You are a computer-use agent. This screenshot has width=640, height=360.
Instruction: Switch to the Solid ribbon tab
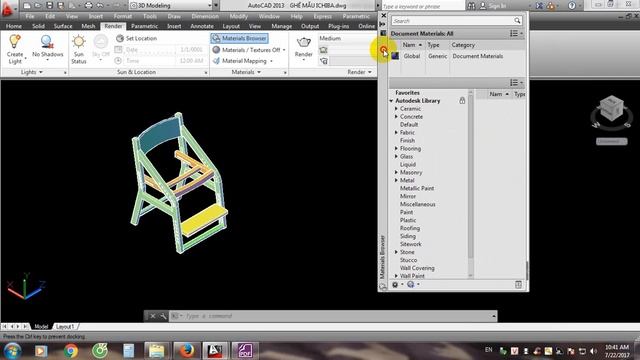[x=38, y=26]
